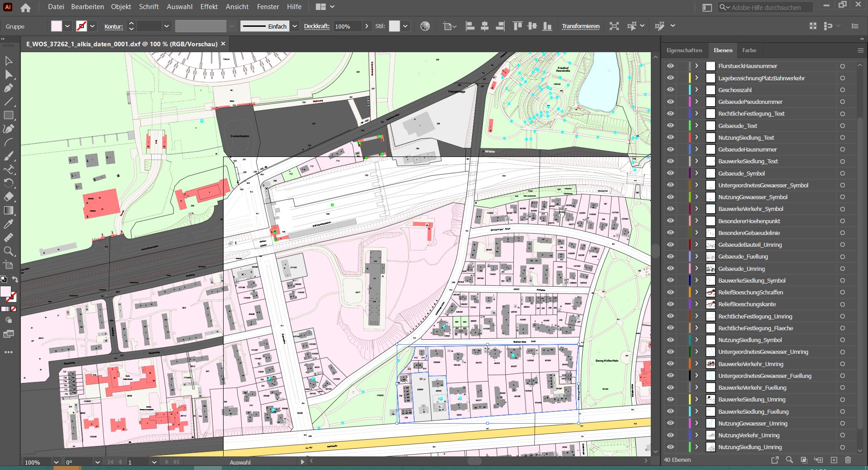868x470 pixels.
Task: Activate the Zoom magnifier tool
Action: point(8,251)
